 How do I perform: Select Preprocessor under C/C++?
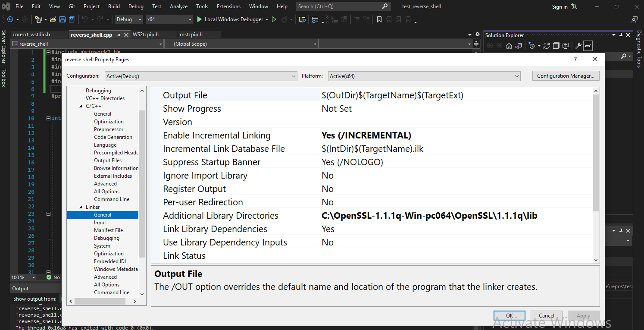pyautogui.click(x=109, y=129)
